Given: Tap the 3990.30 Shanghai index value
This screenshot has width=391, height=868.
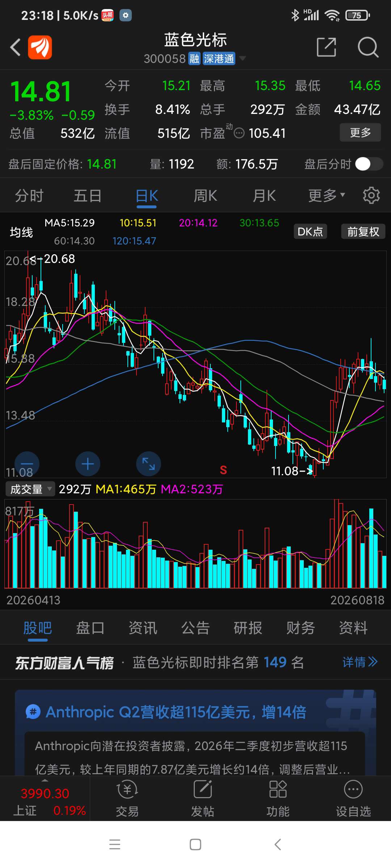Looking at the screenshot, I should pyautogui.click(x=45, y=794).
